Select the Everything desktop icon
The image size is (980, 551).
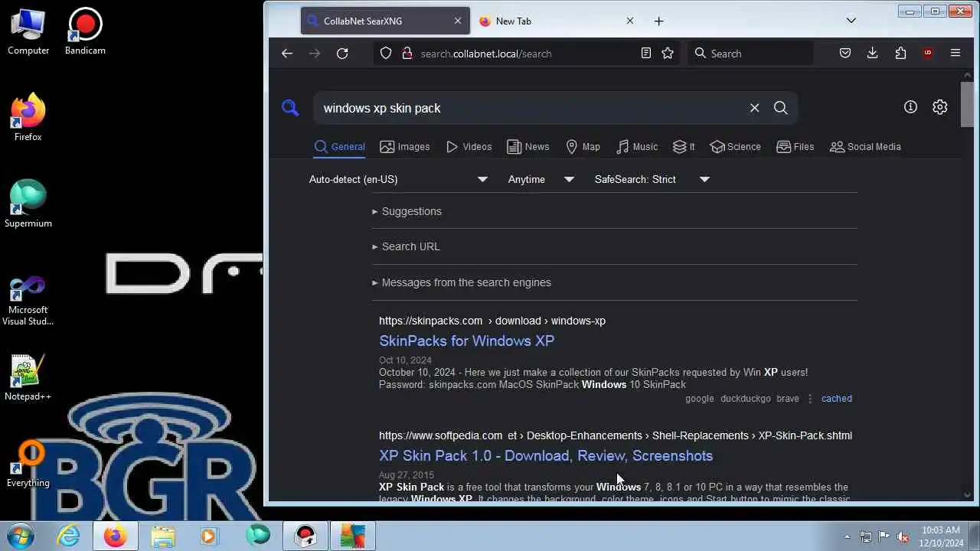pos(28,464)
